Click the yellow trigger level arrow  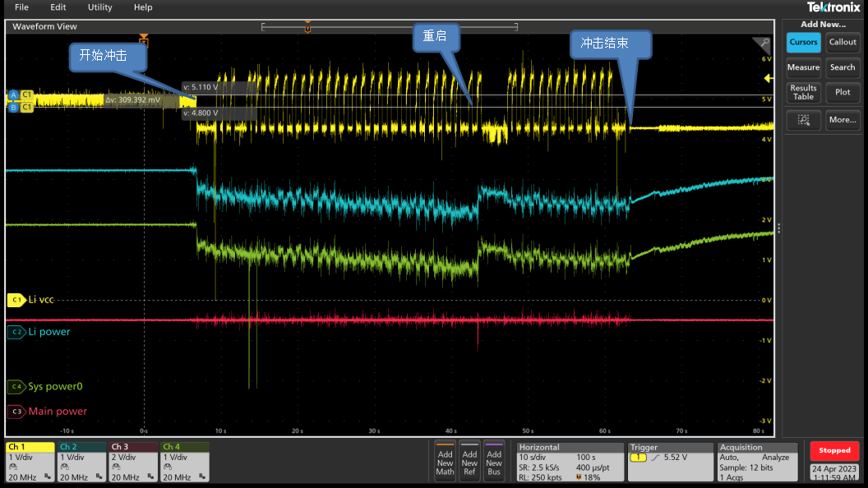[x=769, y=79]
